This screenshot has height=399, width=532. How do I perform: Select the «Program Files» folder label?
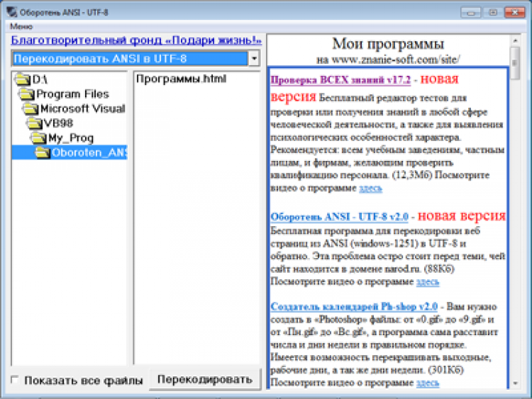pos(72,94)
